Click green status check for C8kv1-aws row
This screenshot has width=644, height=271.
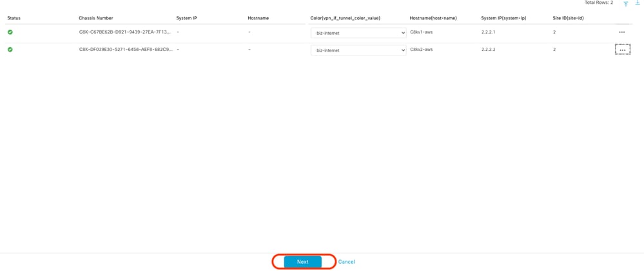[10, 32]
